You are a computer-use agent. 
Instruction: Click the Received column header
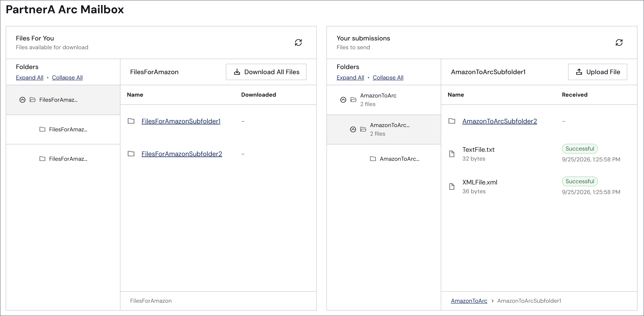[x=574, y=95]
